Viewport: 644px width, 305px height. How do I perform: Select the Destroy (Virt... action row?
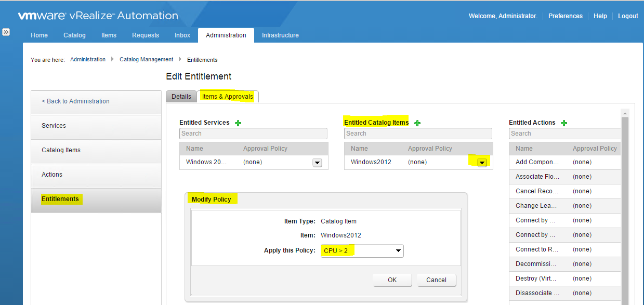pyautogui.click(x=565, y=279)
